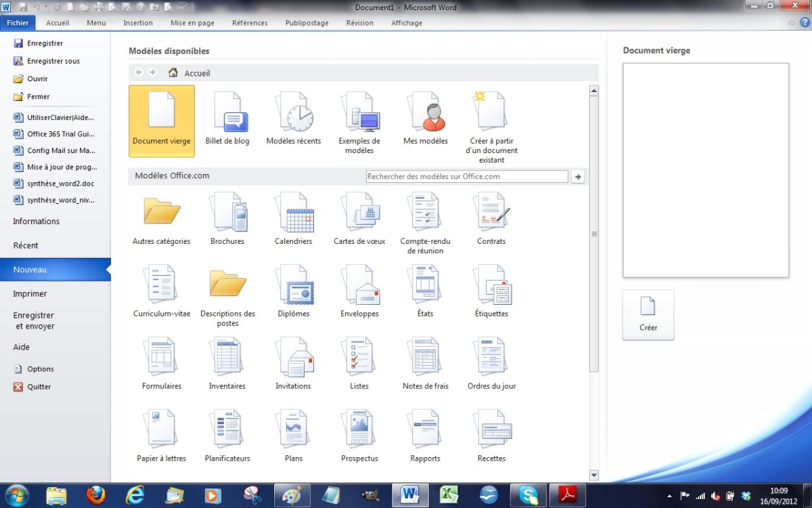The width and height of the screenshot is (812, 508).
Task: Click the Accueil home breadcrumb
Action: 190,73
